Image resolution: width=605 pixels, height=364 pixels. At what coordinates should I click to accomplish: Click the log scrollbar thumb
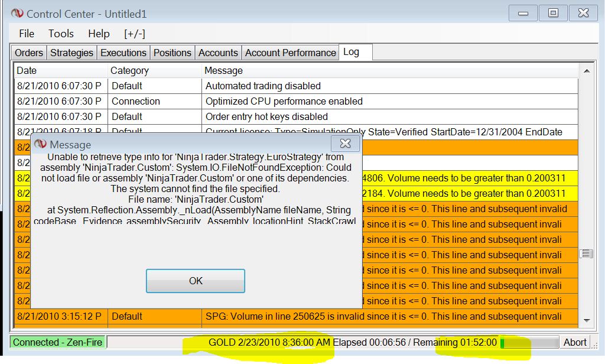(587, 253)
